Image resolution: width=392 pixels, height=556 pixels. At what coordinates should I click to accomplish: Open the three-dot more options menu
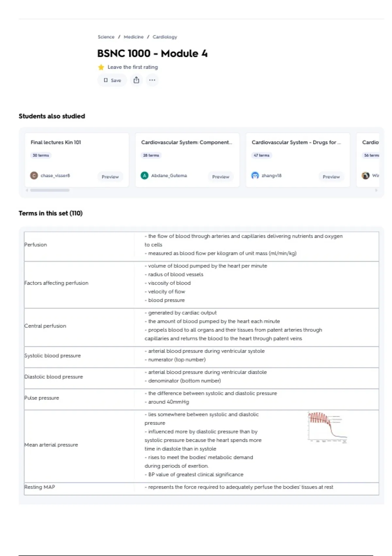(152, 80)
